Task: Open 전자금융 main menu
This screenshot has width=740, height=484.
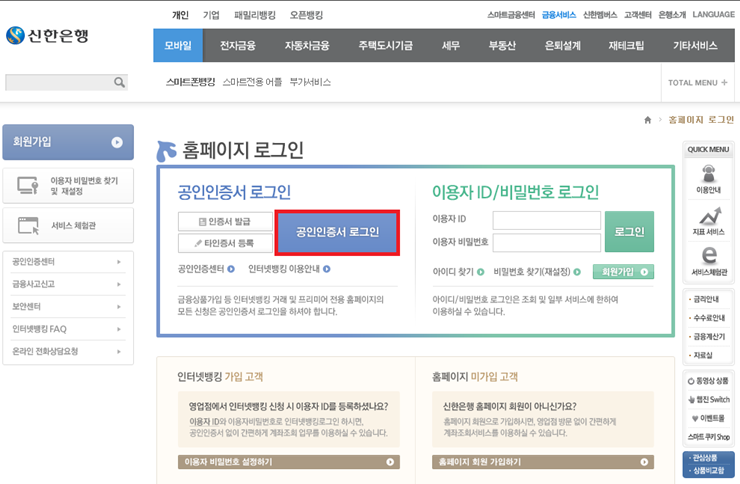Action: point(238,45)
